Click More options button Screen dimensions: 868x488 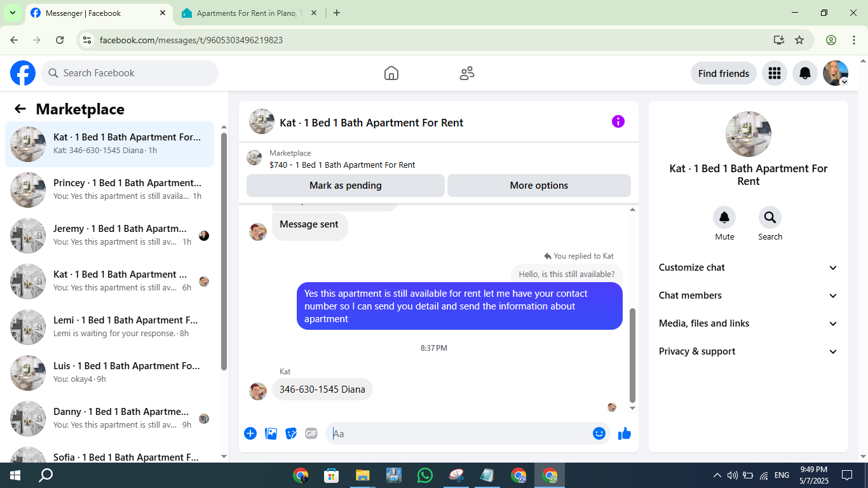[539, 186]
